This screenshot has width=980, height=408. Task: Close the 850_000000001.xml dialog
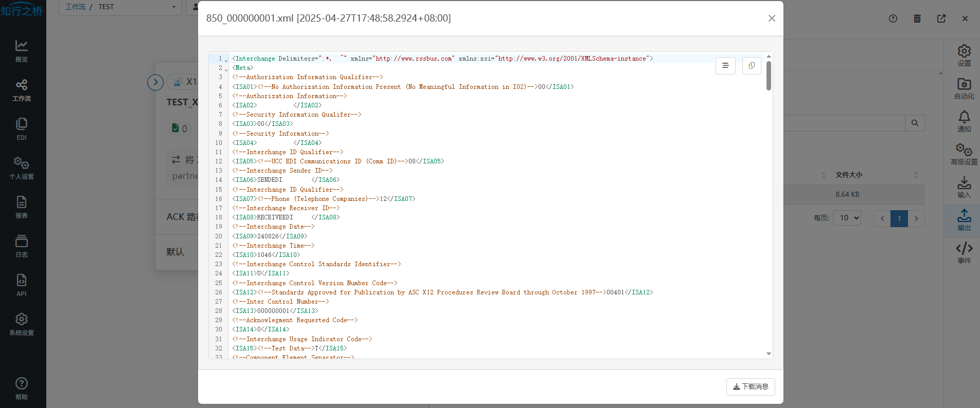[772, 18]
